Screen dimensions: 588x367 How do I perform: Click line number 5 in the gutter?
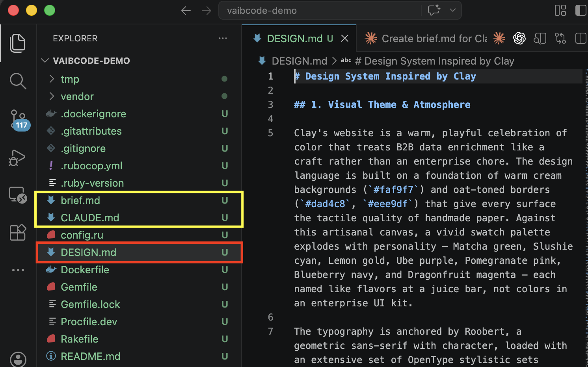point(270,133)
